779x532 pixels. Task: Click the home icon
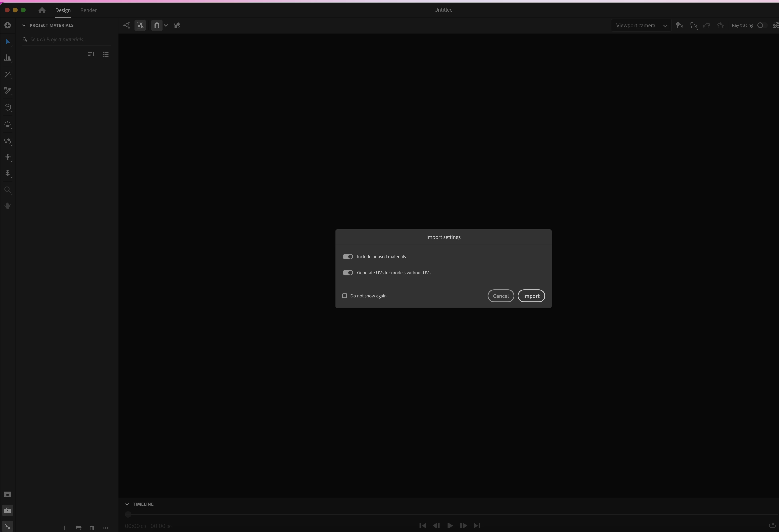(x=42, y=10)
